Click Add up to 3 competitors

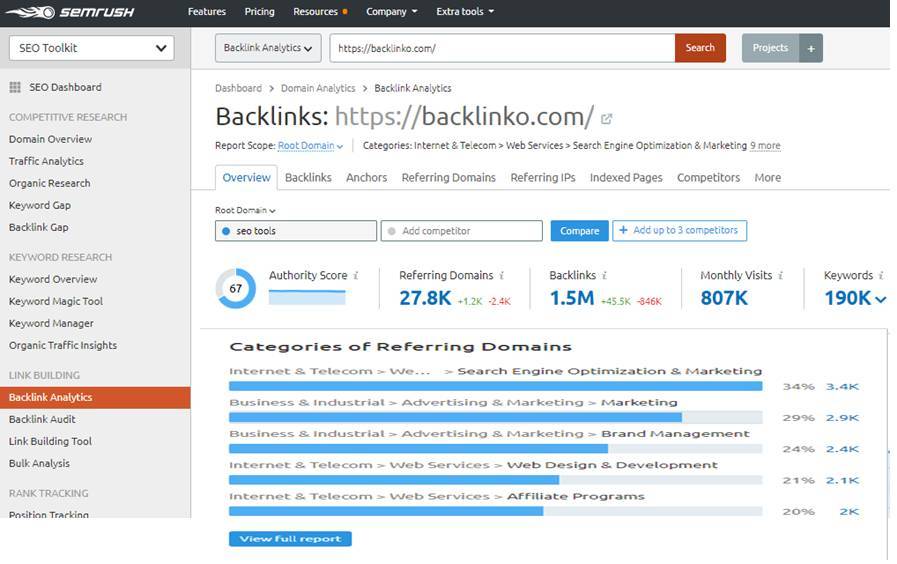(x=679, y=231)
